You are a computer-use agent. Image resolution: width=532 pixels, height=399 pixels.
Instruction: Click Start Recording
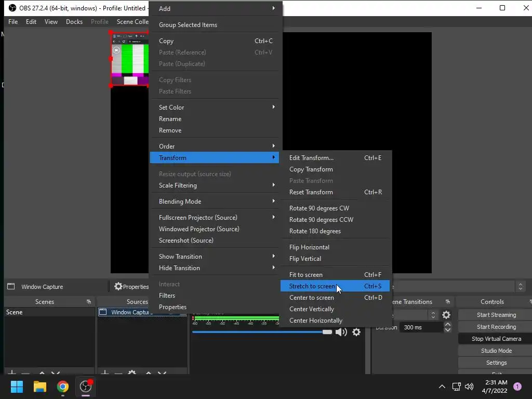496,327
